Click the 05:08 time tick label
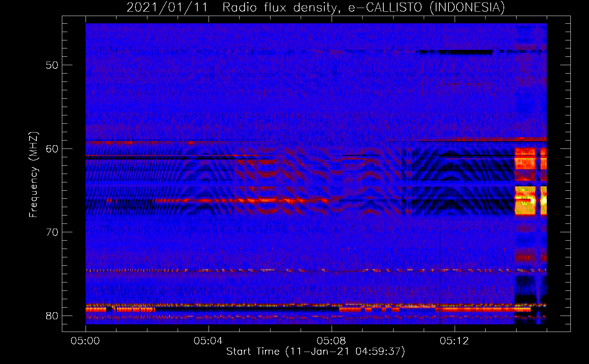The height and width of the screenshot is (364, 589). [x=332, y=341]
